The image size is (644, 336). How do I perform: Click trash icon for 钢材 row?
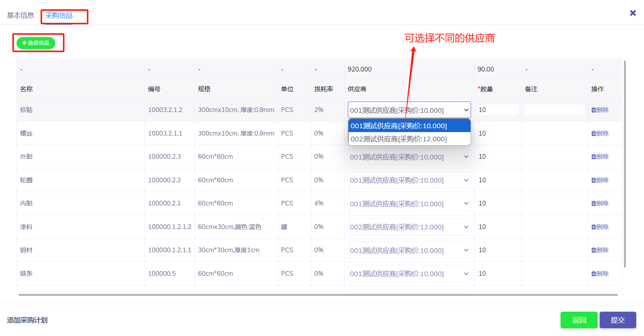(x=594, y=250)
